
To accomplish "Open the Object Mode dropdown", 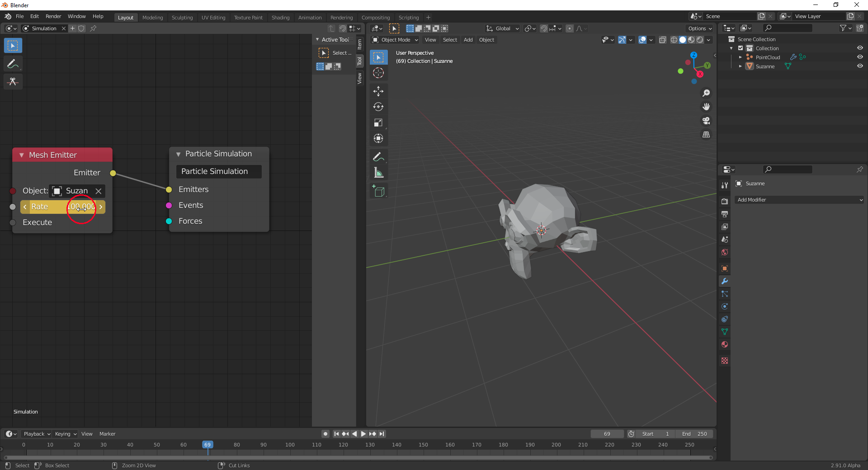I will 395,40.
